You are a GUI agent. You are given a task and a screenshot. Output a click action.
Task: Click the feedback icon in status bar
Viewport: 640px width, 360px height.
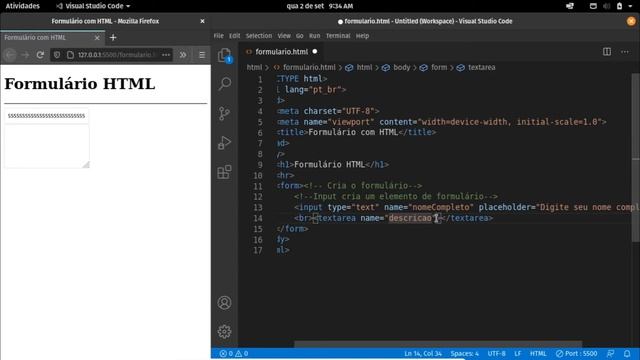click(611, 353)
